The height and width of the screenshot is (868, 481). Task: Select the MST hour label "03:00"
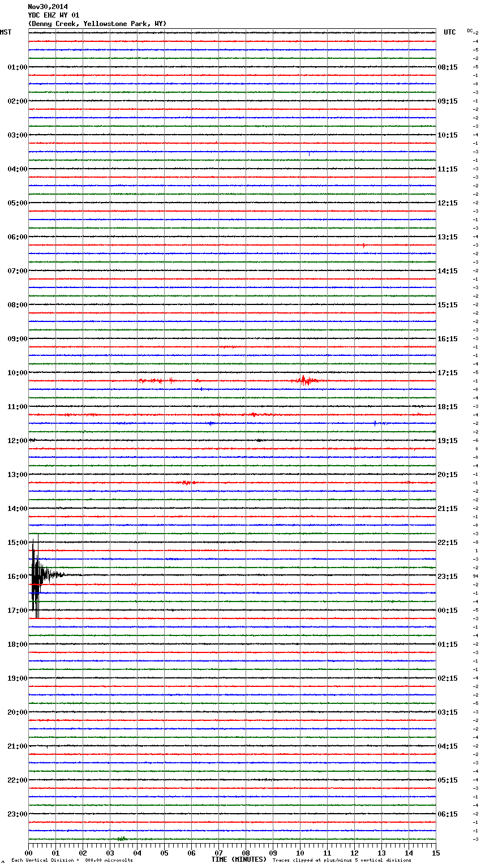(x=18, y=135)
